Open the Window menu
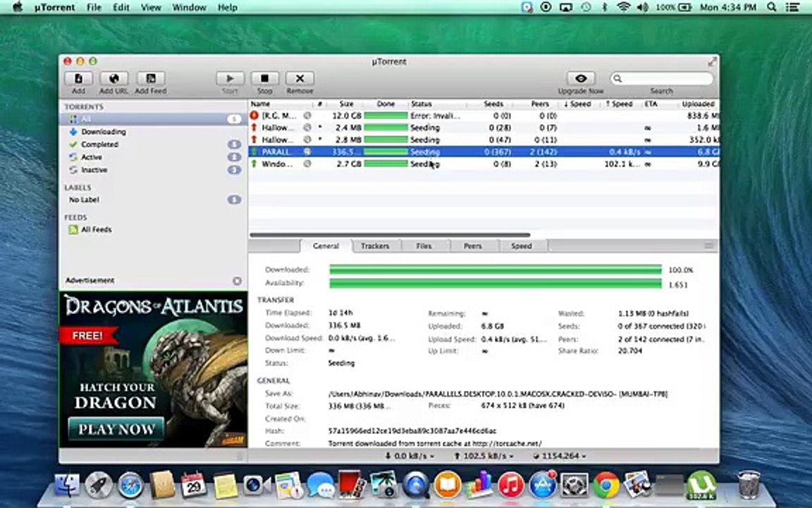The width and height of the screenshot is (812, 508). pyautogui.click(x=189, y=7)
